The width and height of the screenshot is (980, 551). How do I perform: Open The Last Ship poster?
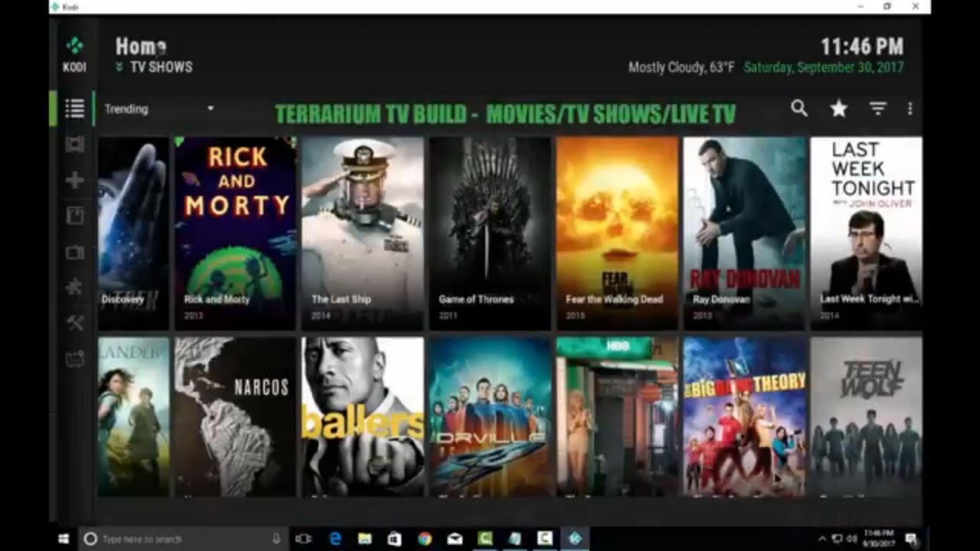(363, 233)
